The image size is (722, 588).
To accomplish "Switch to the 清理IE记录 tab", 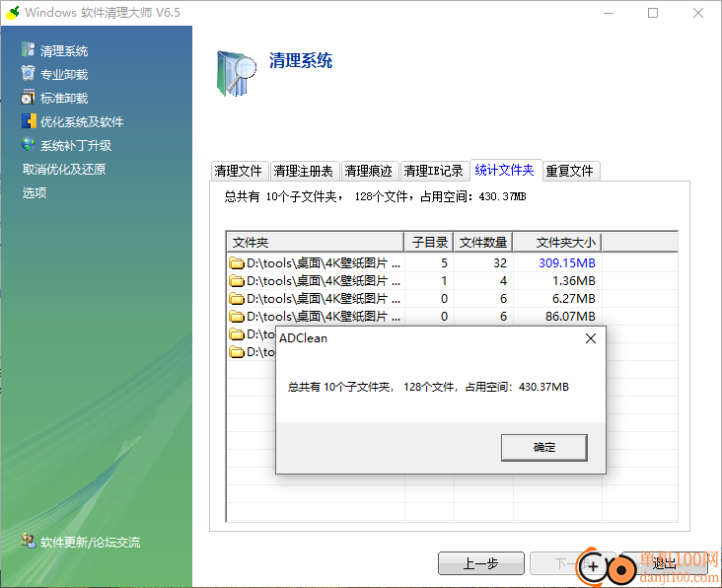I will (x=434, y=171).
